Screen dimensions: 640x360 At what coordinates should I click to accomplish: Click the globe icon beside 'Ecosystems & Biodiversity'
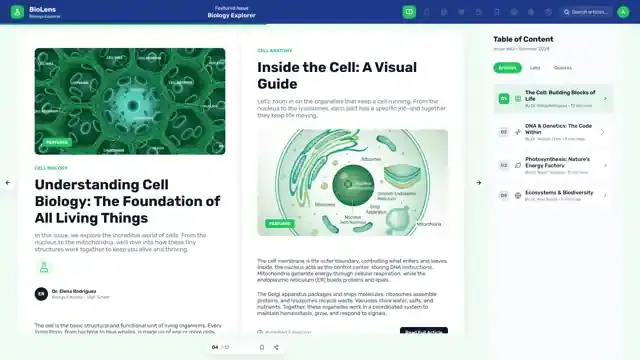[x=518, y=196]
